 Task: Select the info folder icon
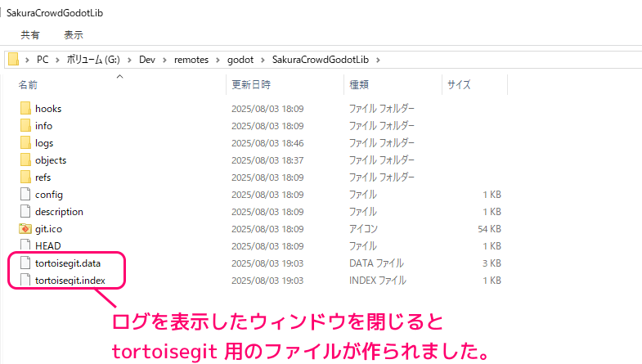(25, 126)
